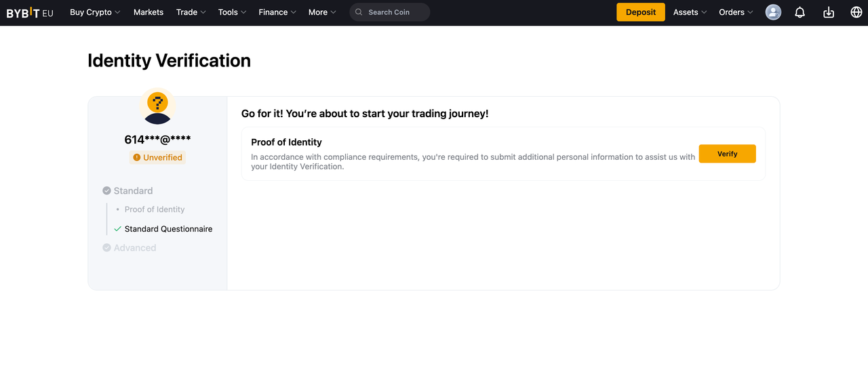868x380 pixels.
Task: Click the Deposit button
Action: [x=640, y=12]
